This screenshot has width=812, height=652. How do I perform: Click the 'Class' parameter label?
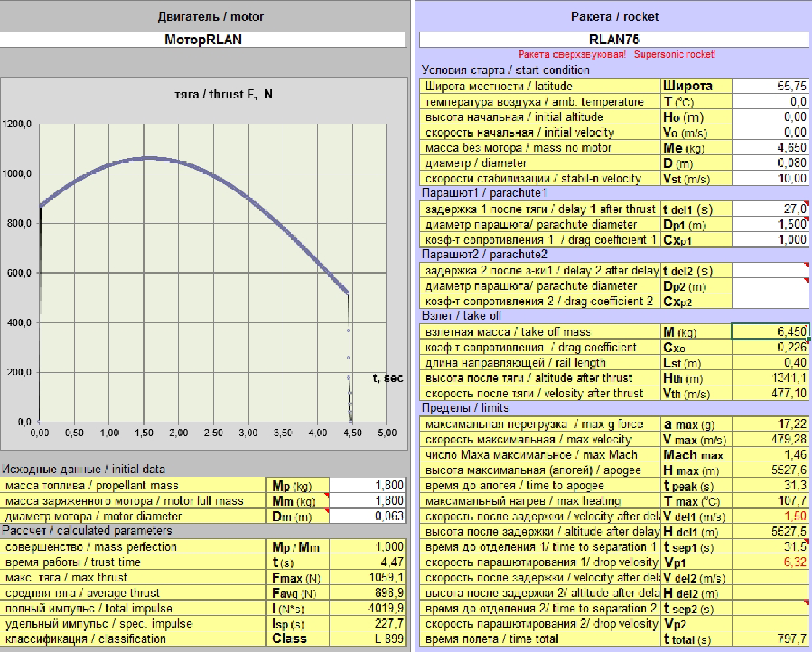click(289, 639)
